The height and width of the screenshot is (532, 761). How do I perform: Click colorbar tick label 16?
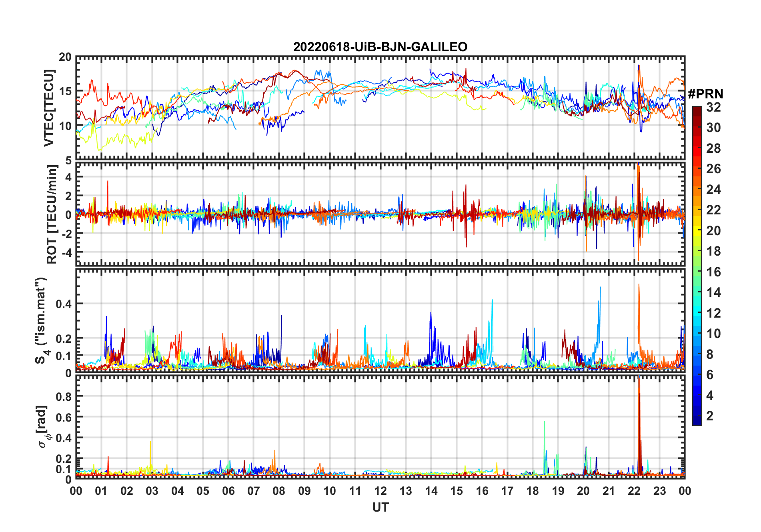click(x=713, y=272)
